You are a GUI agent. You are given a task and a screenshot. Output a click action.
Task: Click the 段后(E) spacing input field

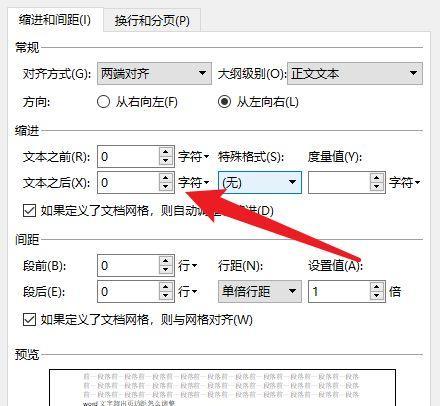click(128, 291)
